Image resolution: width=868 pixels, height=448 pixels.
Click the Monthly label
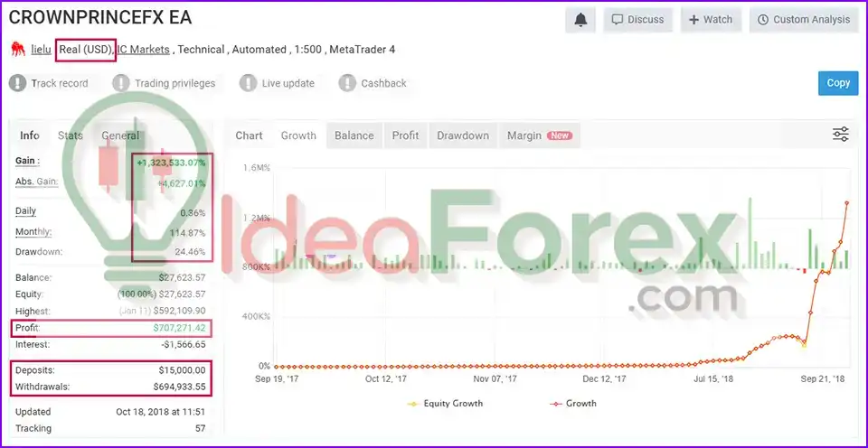pos(33,232)
